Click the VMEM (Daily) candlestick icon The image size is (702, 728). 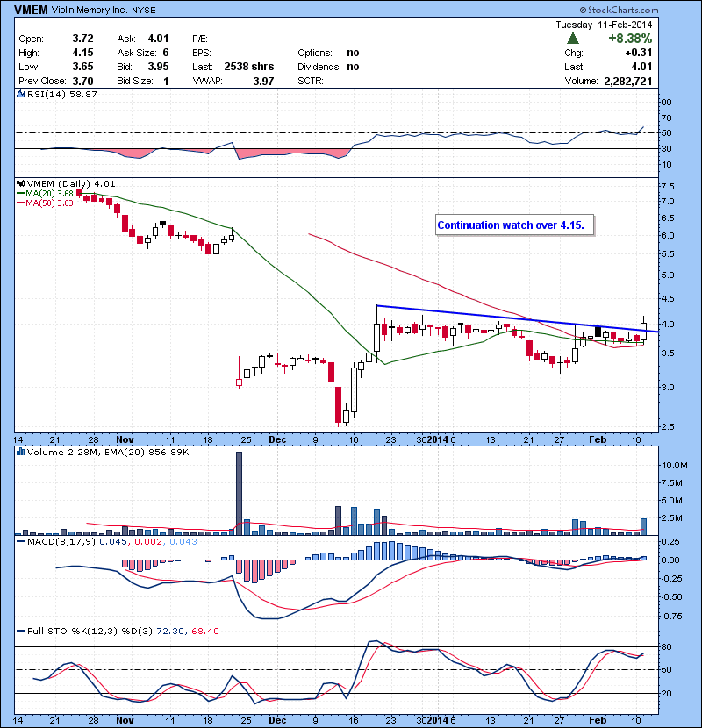point(20,184)
